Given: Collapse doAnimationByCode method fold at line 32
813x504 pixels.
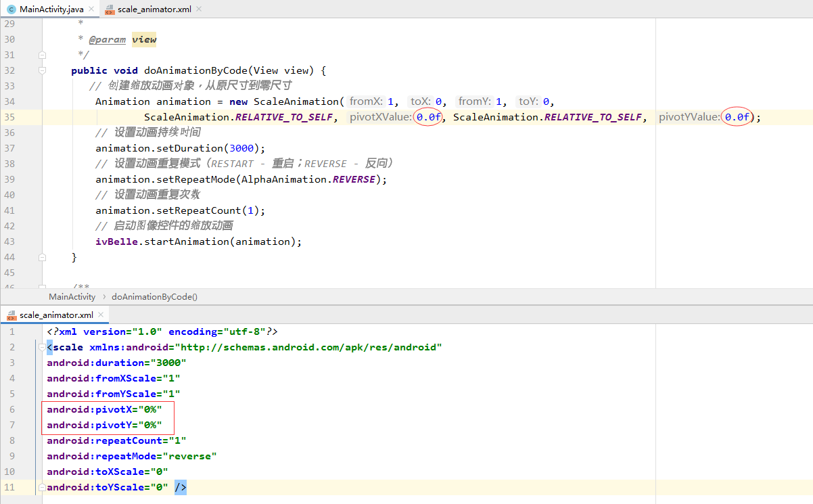Looking at the screenshot, I should click(x=42, y=70).
